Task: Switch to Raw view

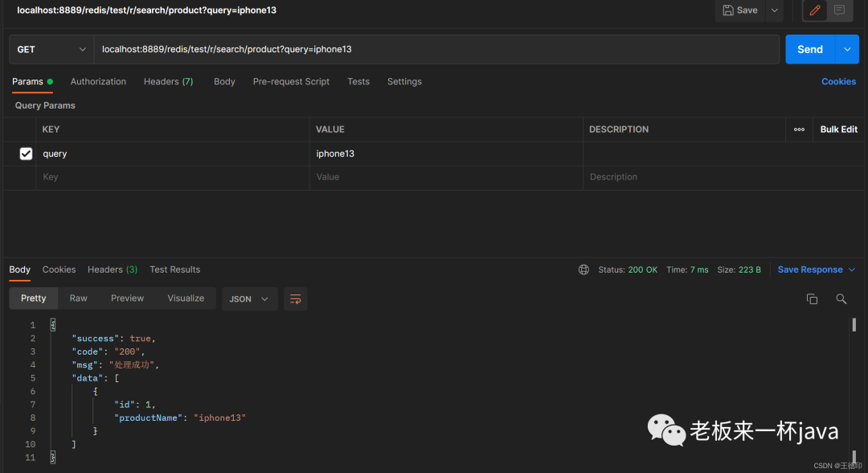Action: pyautogui.click(x=78, y=298)
